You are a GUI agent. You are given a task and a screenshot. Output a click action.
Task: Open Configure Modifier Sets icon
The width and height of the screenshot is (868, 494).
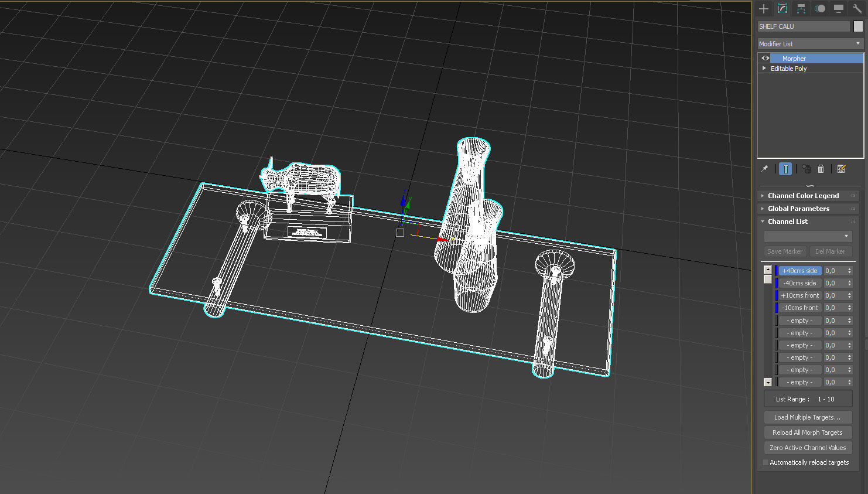click(841, 169)
